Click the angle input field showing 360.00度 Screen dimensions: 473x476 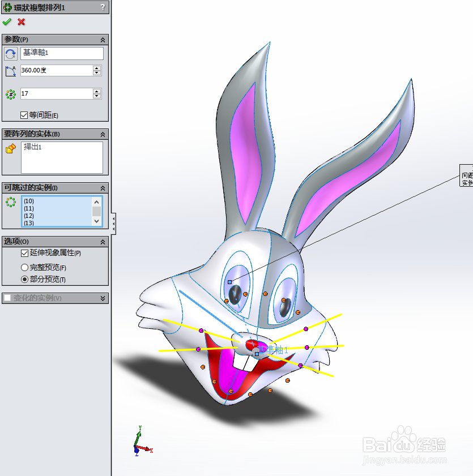[x=57, y=70]
